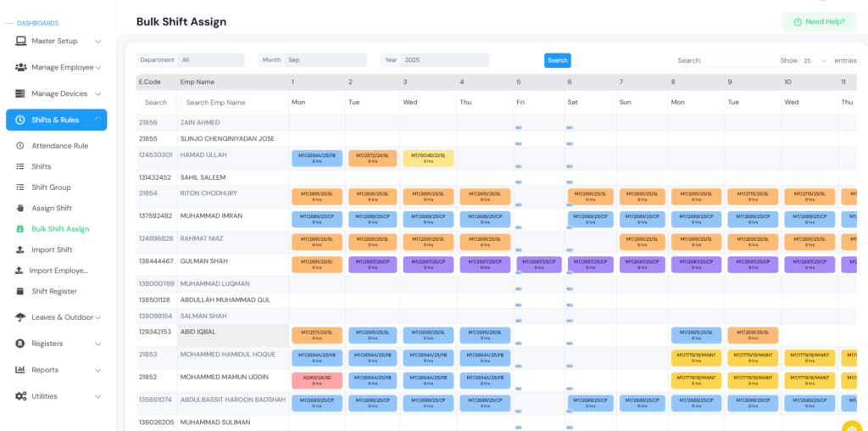
Task: Click the question mark icon in Need Help
Action: [798, 22]
